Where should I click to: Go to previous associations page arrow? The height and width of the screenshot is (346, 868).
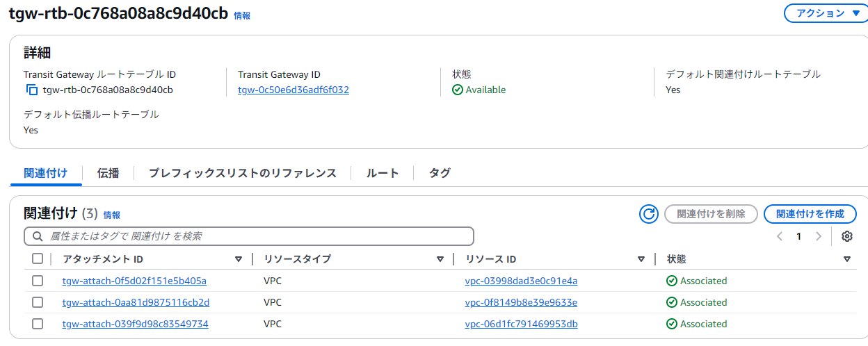pyautogui.click(x=780, y=236)
